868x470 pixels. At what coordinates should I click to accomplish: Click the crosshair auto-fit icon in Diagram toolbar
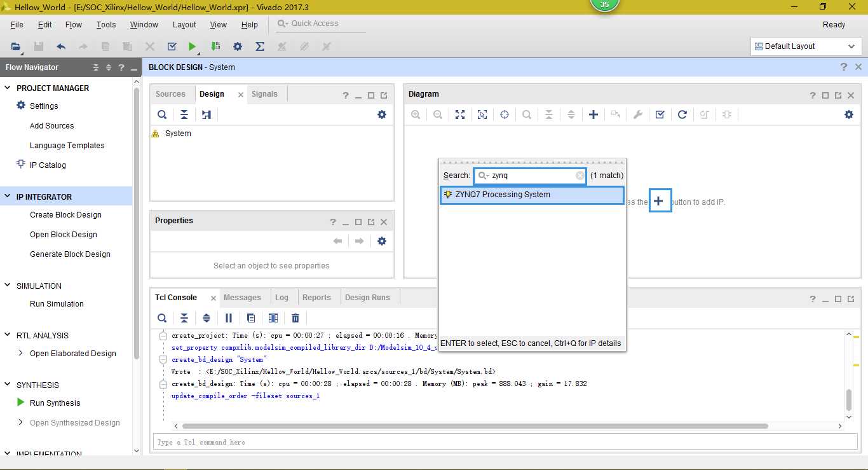tap(505, 114)
